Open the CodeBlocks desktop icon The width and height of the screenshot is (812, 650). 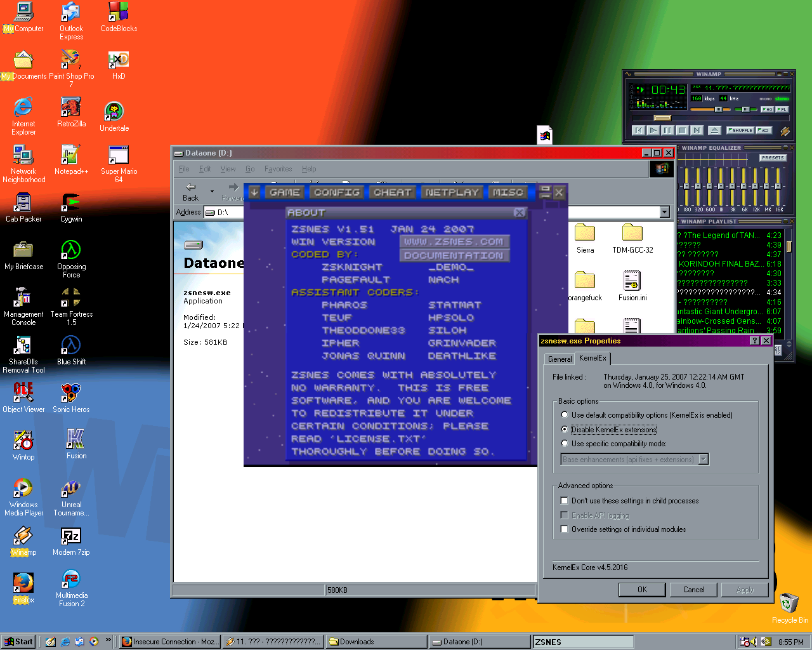pyautogui.click(x=119, y=18)
